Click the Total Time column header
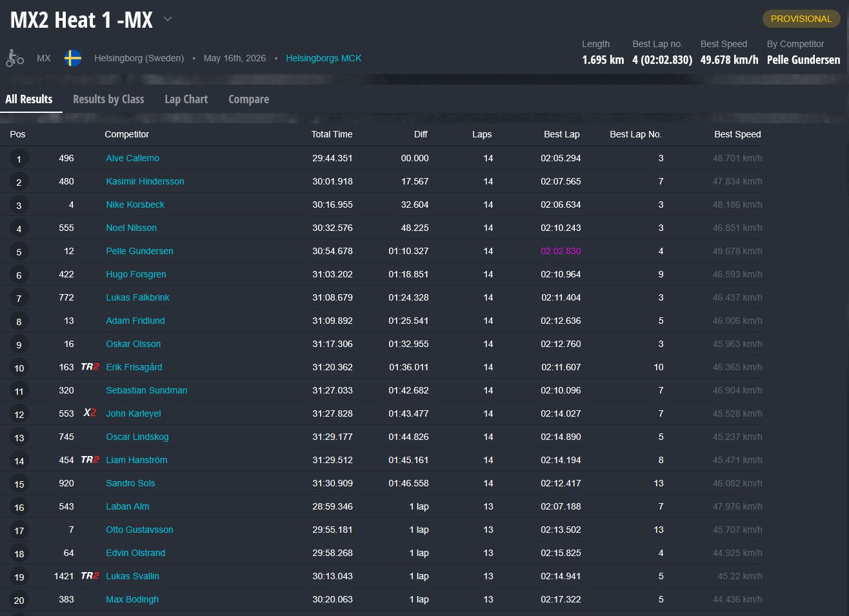The image size is (849, 616). click(332, 134)
